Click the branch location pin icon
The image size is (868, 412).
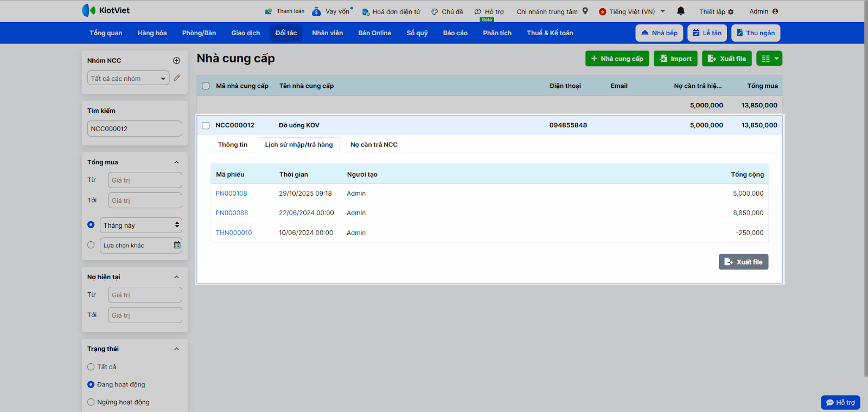click(x=585, y=11)
